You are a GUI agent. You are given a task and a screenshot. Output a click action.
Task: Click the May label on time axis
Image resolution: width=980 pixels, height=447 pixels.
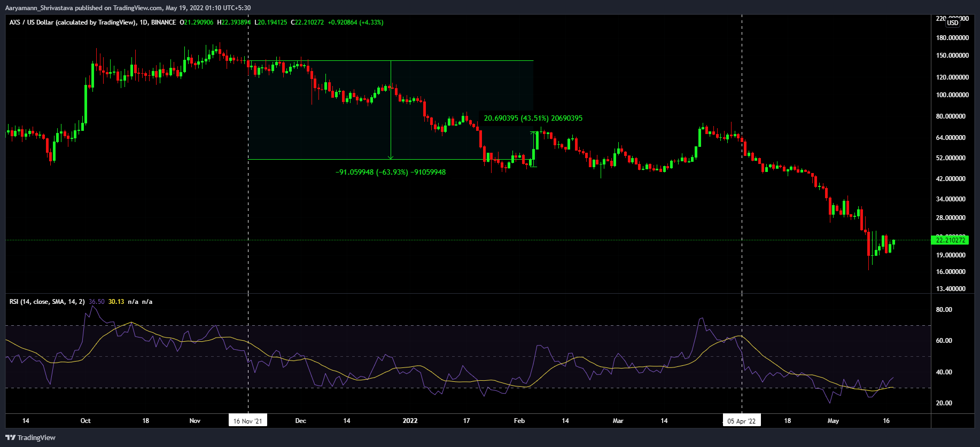(833, 421)
